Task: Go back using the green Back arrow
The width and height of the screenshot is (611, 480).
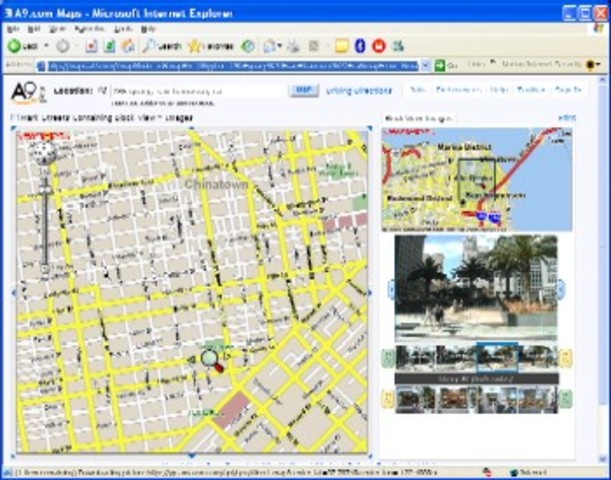Action: click(x=23, y=46)
